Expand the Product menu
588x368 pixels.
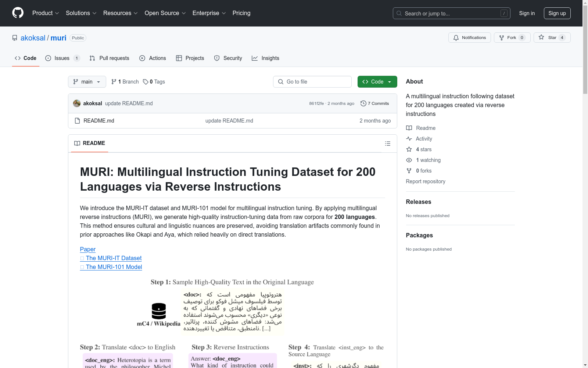pyautogui.click(x=46, y=13)
